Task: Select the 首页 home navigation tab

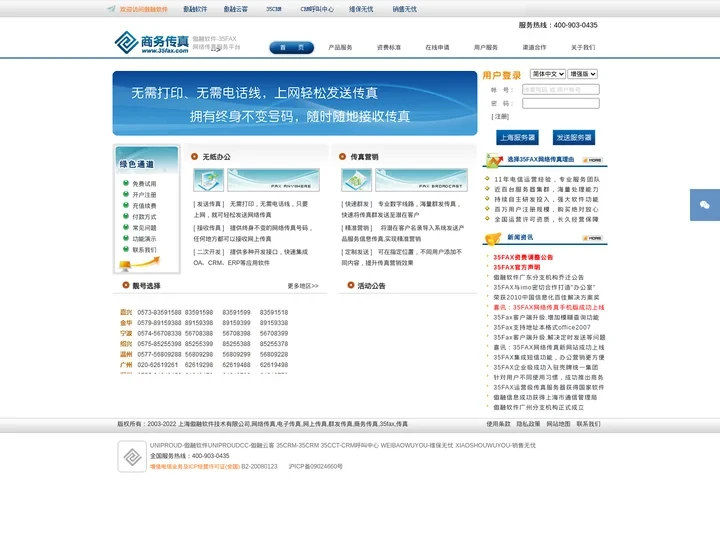Action: tap(292, 47)
